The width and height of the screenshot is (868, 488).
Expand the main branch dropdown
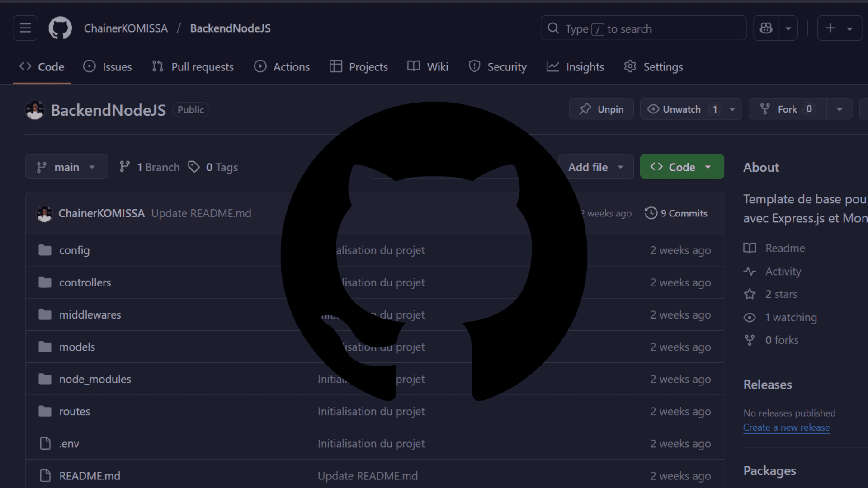(67, 167)
